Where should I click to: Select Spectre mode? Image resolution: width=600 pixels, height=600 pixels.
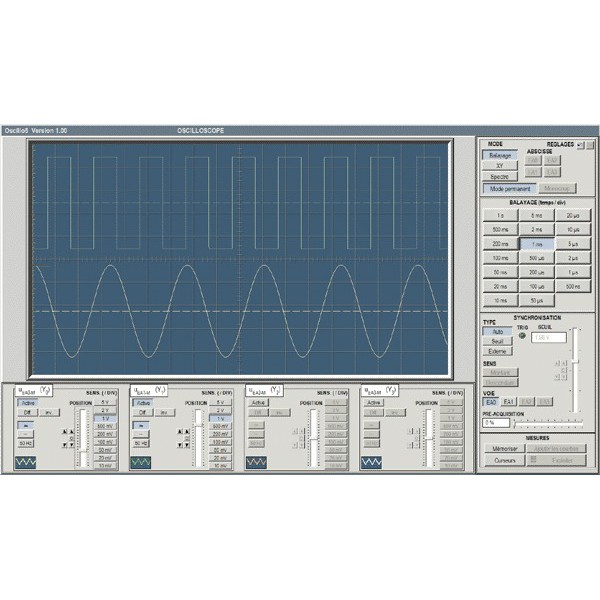tap(500, 176)
